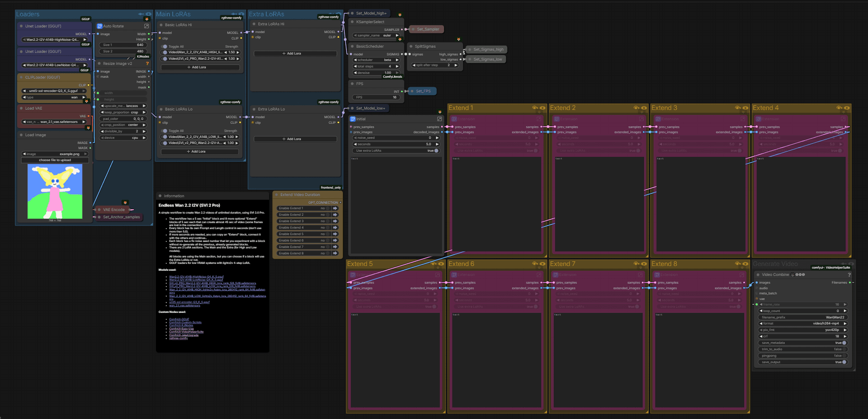Image resolution: width=868 pixels, height=419 pixels.
Task: Toggle Enable Extend 1 switch
Action: 329,208
